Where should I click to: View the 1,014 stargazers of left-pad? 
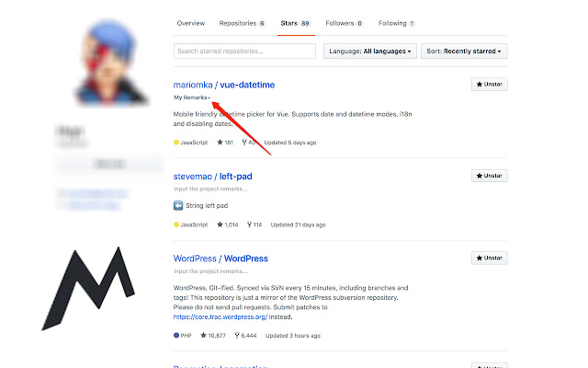(x=228, y=224)
